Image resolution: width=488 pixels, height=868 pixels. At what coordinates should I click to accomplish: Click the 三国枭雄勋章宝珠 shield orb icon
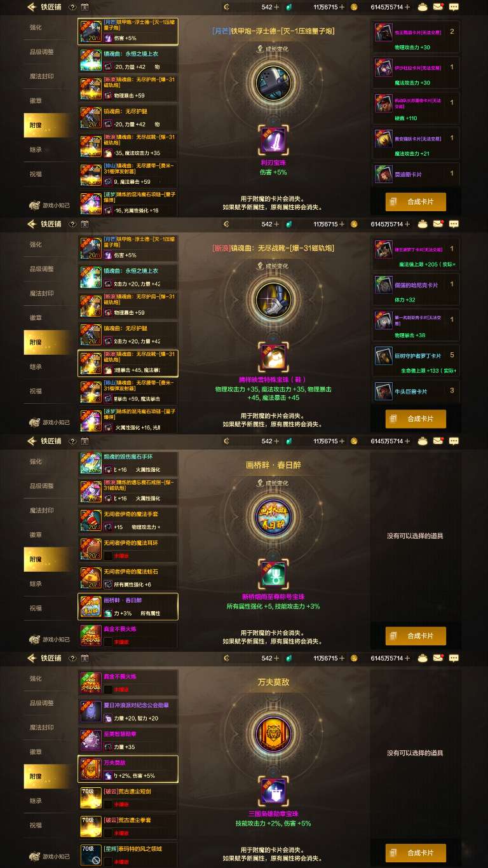pos(274,792)
